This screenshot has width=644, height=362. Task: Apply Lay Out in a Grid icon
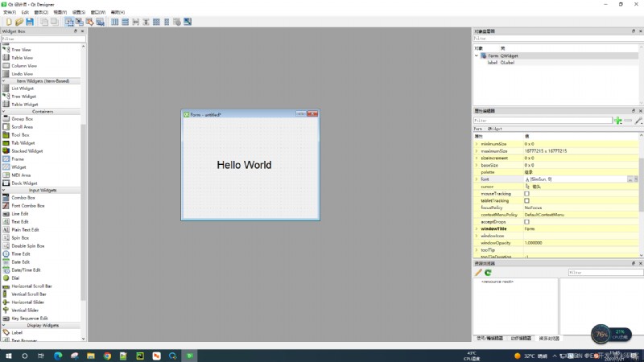[156, 22]
